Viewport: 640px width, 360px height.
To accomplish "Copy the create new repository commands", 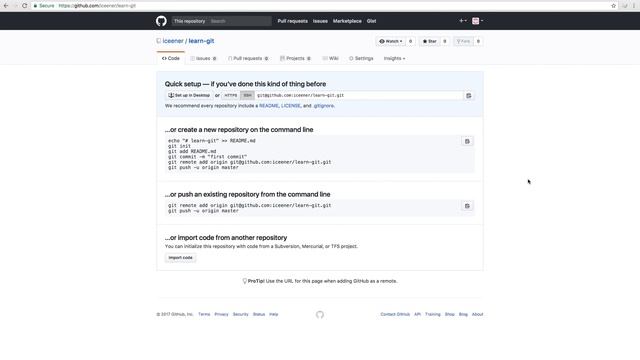I will click(x=467, y=141).
